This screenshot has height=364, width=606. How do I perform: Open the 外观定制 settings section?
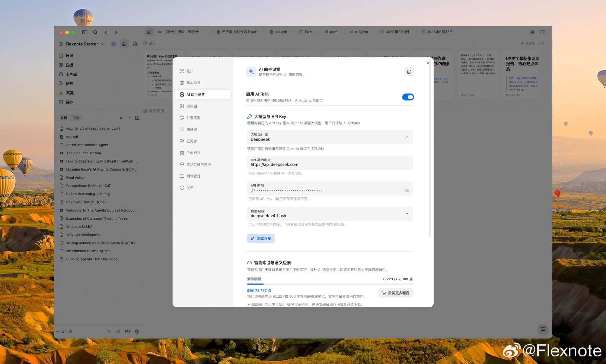tap(203, 118)
